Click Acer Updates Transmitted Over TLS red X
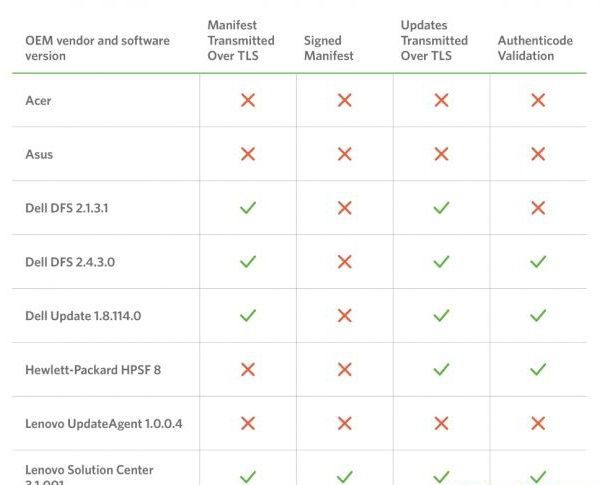The height and width of the screenshot is (485, 600). pos(441,101)
